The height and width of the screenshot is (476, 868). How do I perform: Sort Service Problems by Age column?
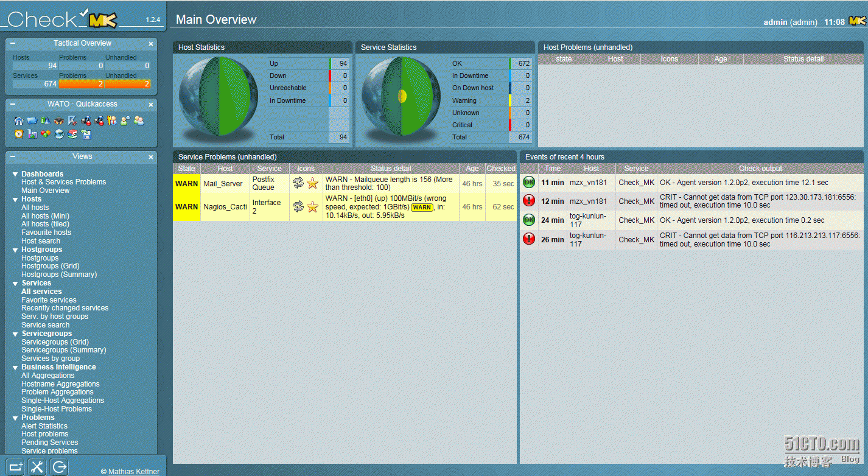[x=472, y=169]
